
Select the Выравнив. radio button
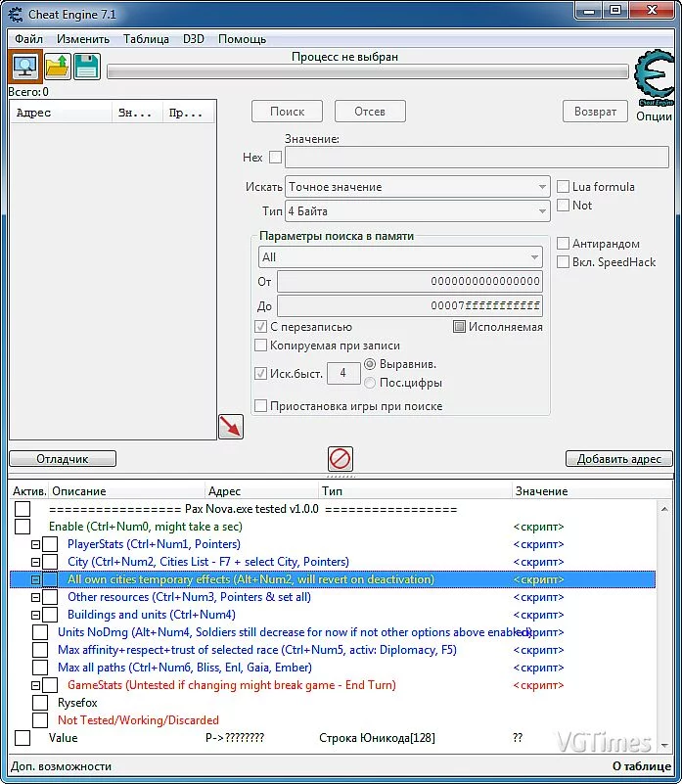coord(370,364)
